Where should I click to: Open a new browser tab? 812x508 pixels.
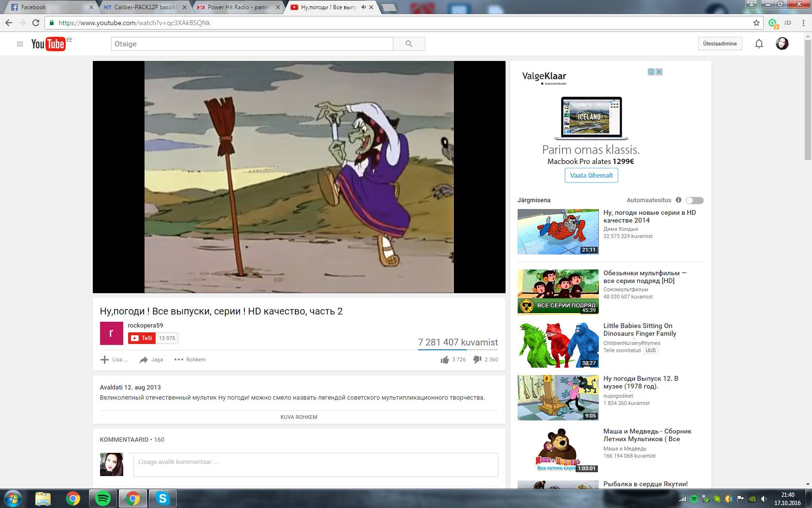click(x=389, y=8)
